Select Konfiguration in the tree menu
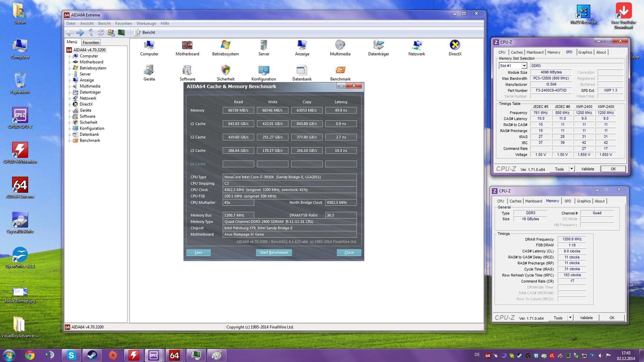644x362 pixels. tap(92, 128)
